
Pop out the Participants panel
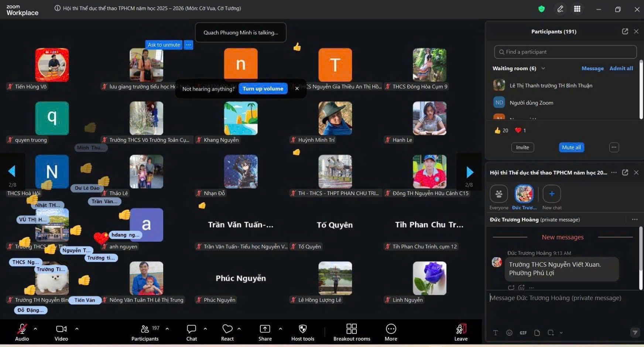coord(625,31)
